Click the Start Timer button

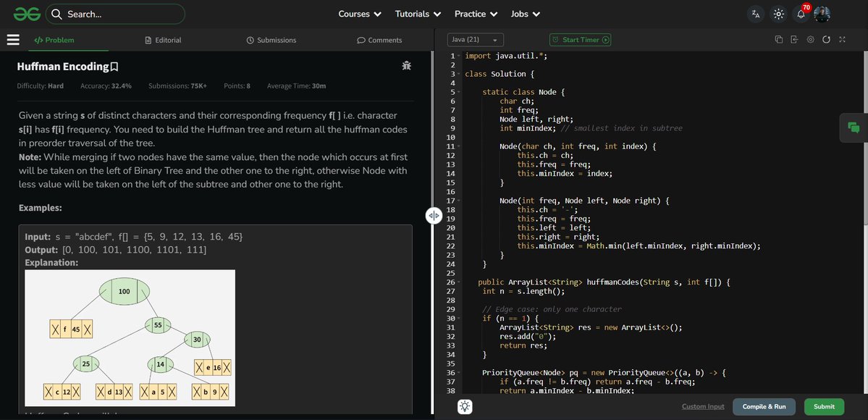[x=580, y=40]
